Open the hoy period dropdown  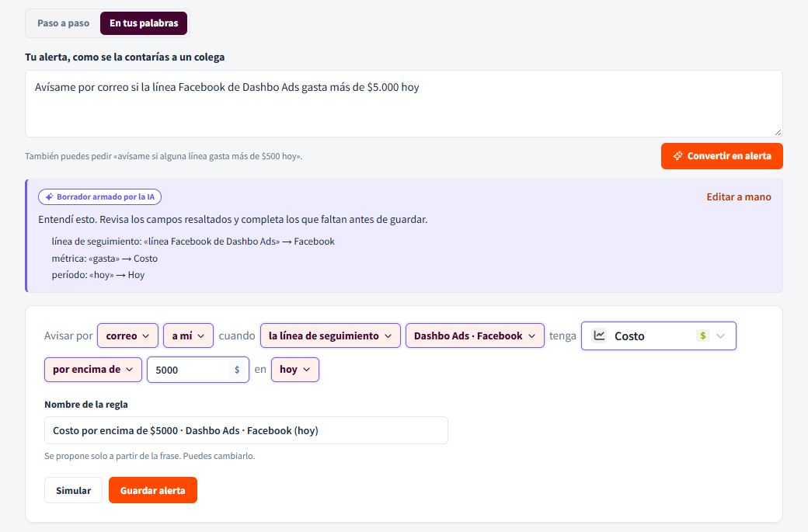[x=294, y=369]
